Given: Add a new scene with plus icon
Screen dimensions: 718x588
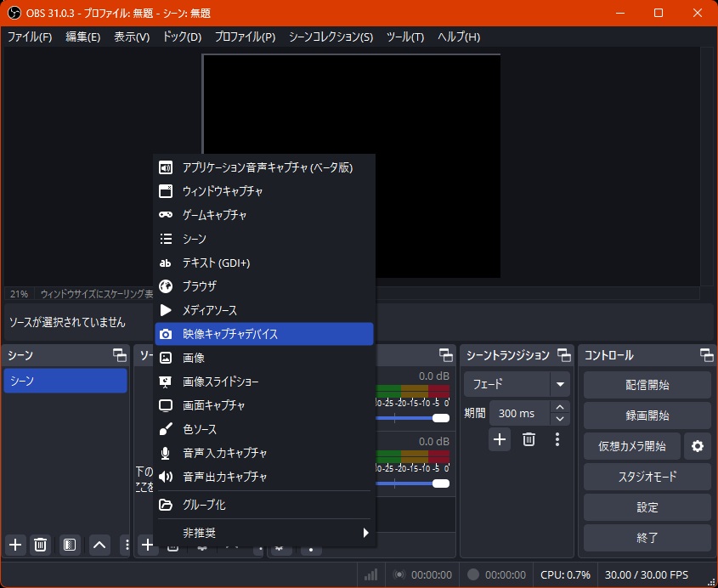Looking at the screenshot, I should click(14, 545).
